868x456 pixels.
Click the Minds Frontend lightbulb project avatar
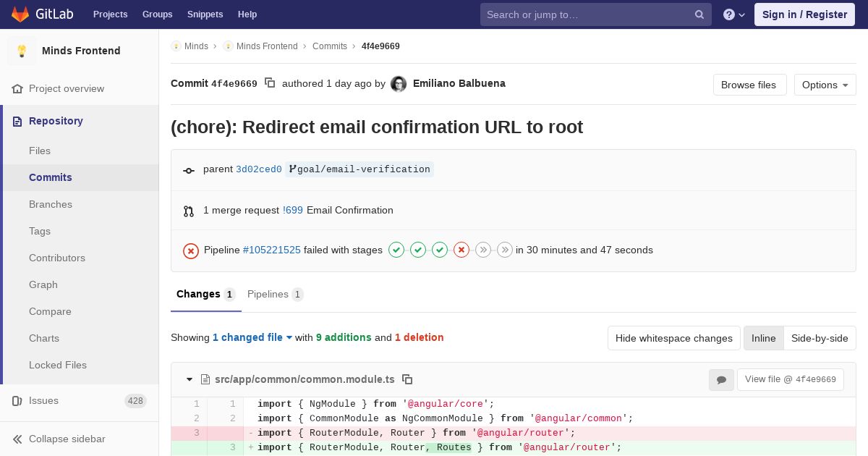22,51
